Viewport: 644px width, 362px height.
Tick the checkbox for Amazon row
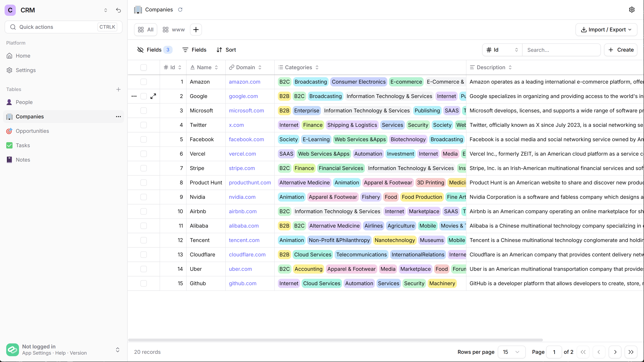tap(143, 82)
